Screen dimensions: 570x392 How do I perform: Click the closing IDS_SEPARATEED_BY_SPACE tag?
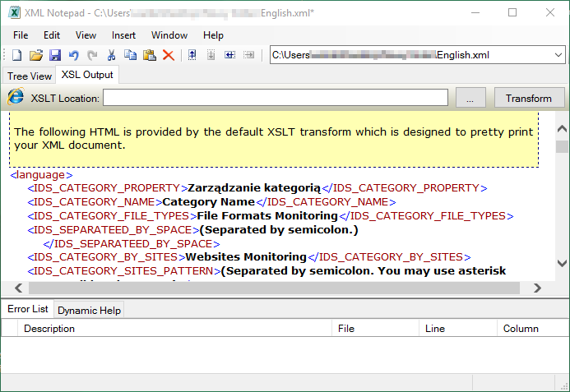click(132, 244)
